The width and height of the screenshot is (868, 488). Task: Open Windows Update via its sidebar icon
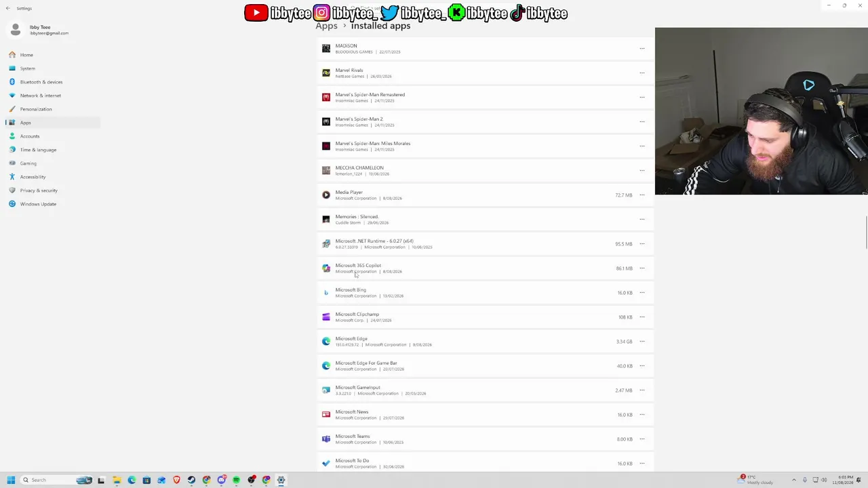(12, 204)
